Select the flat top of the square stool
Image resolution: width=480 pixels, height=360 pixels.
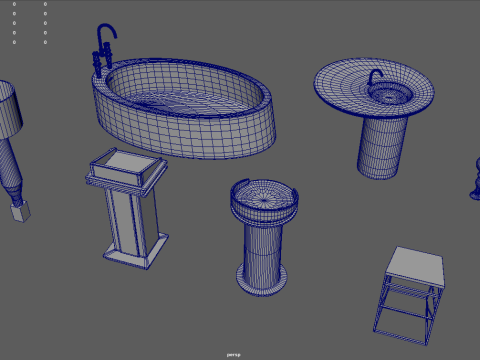coord(415,268)
